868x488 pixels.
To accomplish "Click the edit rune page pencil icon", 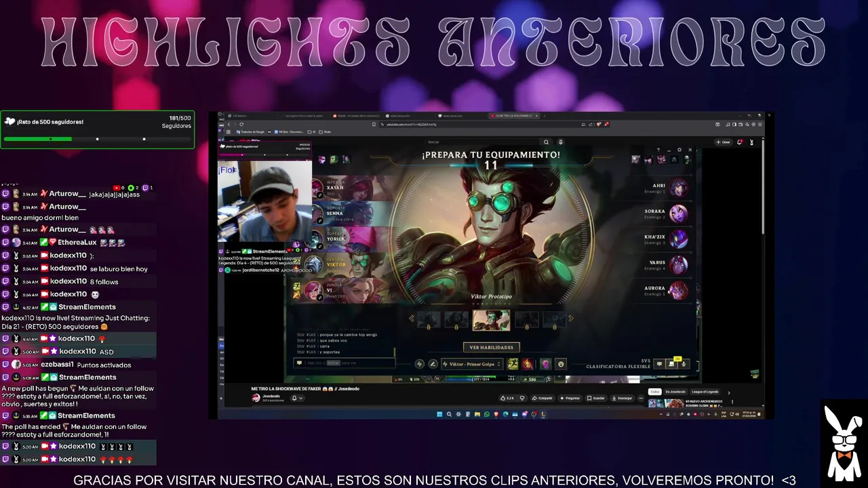I will [x=433, y=364].
